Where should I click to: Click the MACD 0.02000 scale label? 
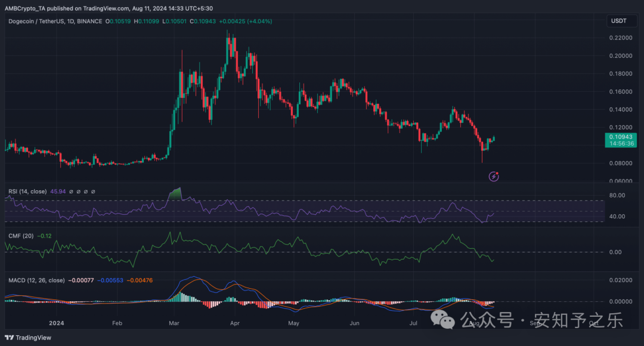click(x=621, y=280)
